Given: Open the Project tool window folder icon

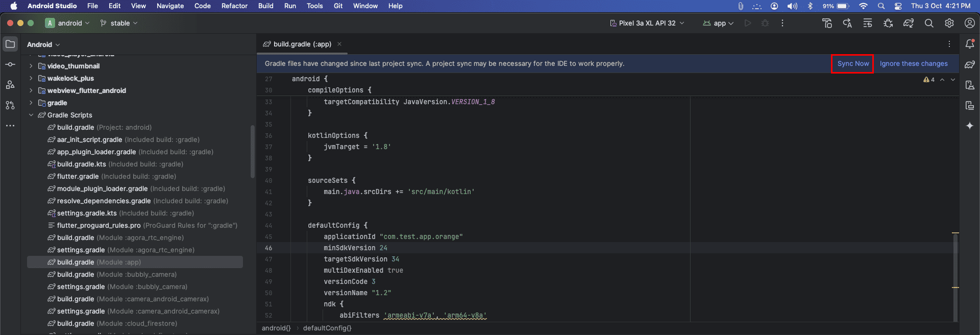Looking at the screenshot, I should tap(10, 44).
